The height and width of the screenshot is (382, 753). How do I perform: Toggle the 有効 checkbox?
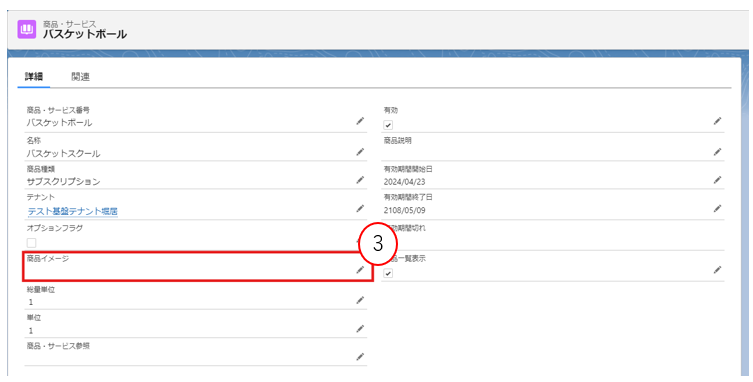tap(388, 125)
